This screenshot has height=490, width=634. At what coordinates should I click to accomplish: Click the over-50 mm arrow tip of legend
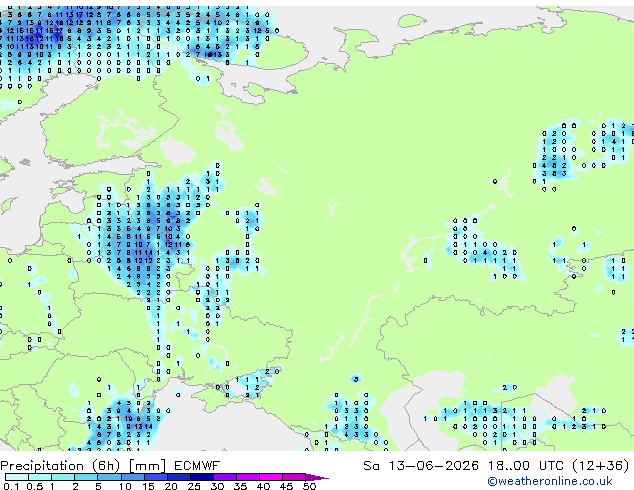click(x=317, y=477)
